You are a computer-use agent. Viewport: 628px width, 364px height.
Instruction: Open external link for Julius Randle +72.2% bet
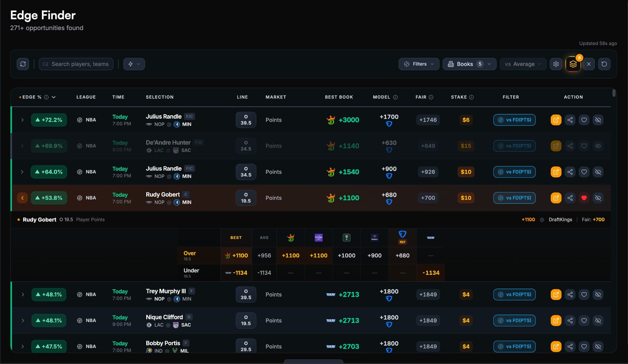tap(556, 120)
